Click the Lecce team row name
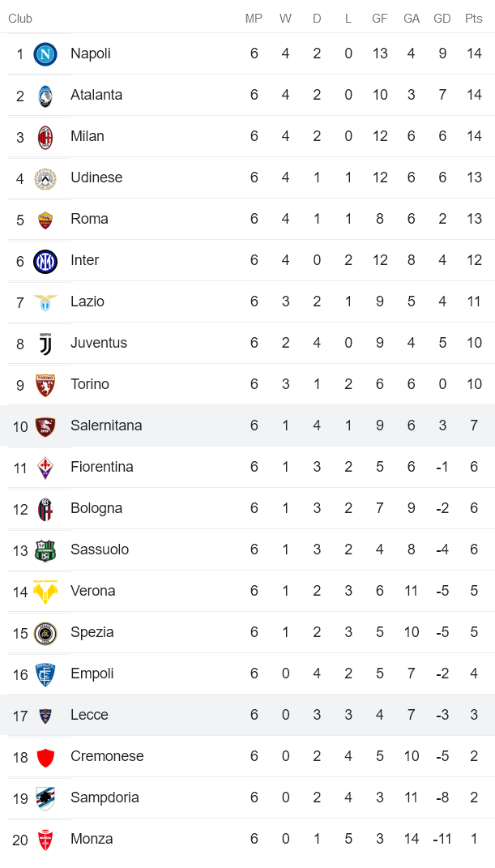 (x=89, y=715)
